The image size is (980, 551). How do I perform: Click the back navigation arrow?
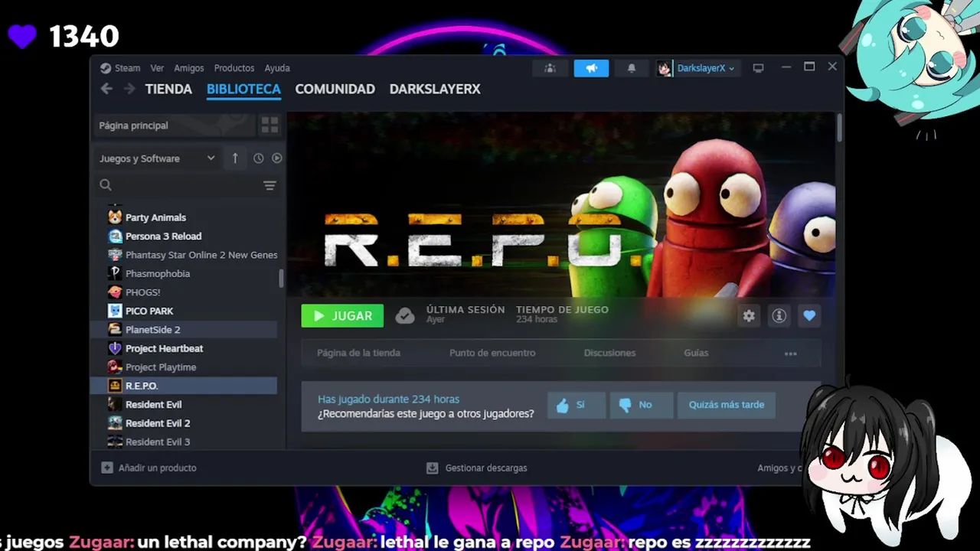106,89
